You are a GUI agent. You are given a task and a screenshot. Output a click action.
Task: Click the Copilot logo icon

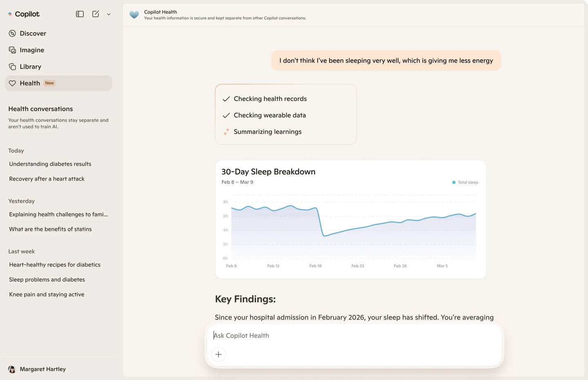10,14
